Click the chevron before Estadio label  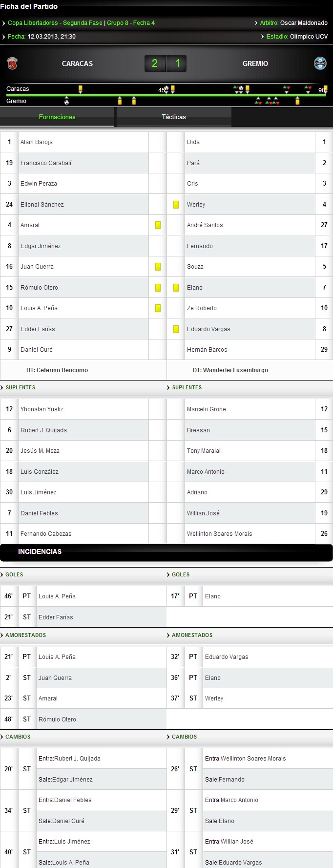tap(263, 37)
